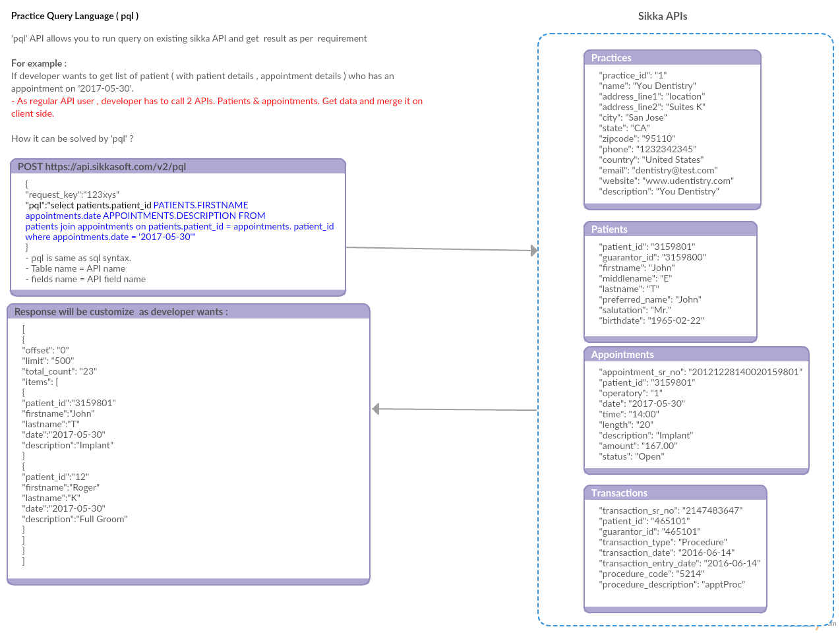Click "zipcode": "95110" in Practices
840x633 pixels.
(638, 138)
